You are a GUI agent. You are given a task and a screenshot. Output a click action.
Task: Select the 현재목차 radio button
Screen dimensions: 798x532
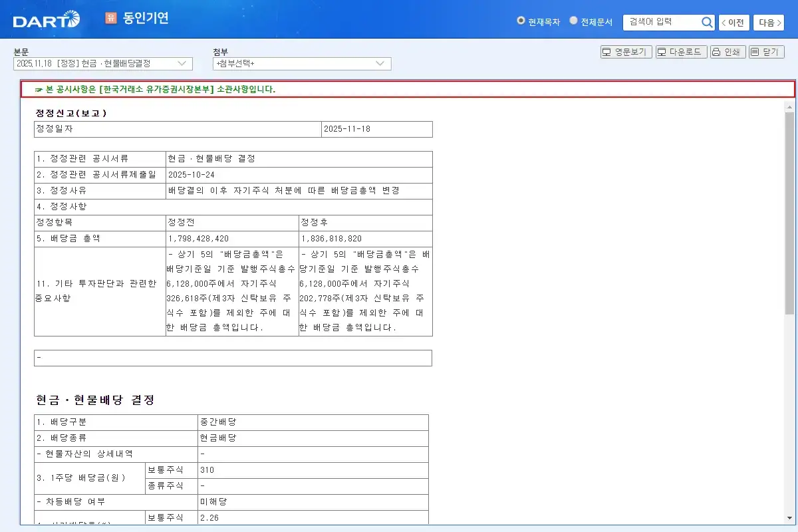tap(521, 21)
